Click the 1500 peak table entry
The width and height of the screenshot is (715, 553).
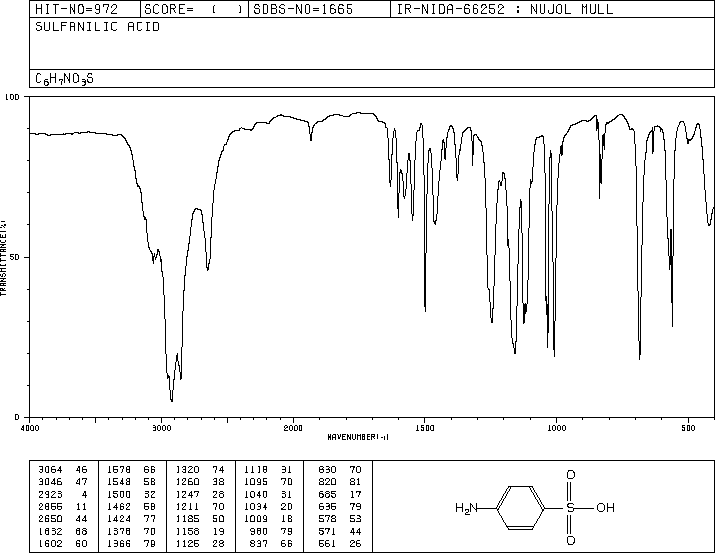pyautogui.click(x=131, y=494)
